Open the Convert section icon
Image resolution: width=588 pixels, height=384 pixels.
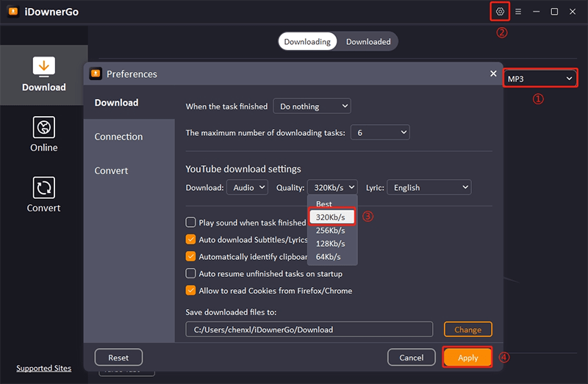[44, 188]
